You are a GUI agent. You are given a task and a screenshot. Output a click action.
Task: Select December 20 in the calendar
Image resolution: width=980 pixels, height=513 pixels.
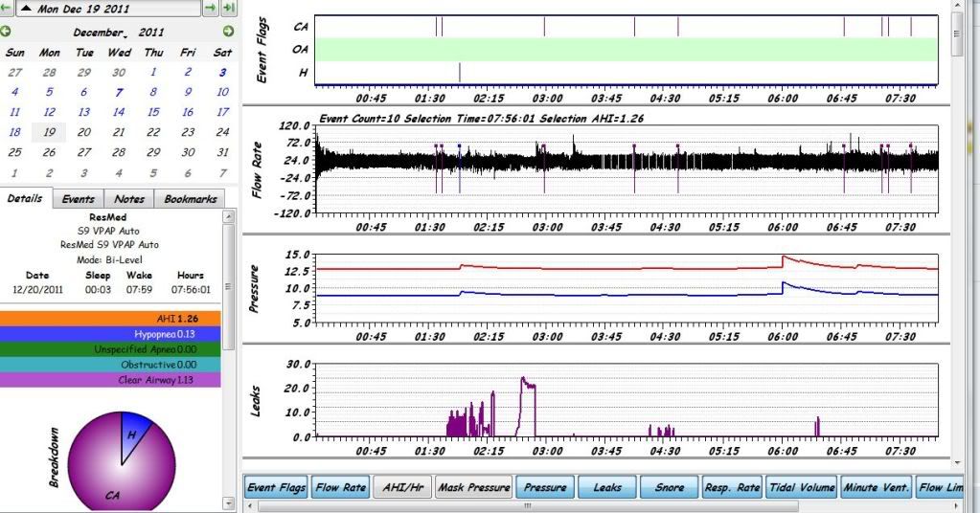point(84,132)
